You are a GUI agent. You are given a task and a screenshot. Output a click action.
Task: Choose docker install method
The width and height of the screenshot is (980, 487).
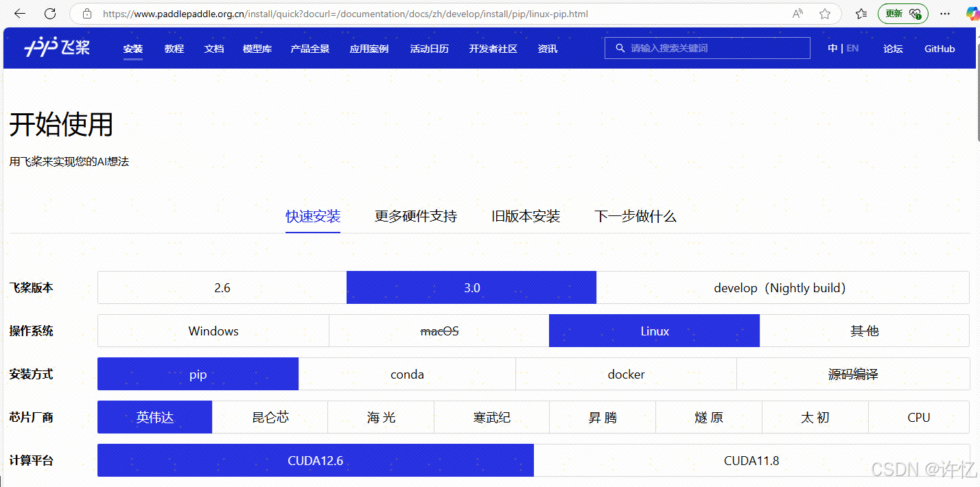(626, 374)
